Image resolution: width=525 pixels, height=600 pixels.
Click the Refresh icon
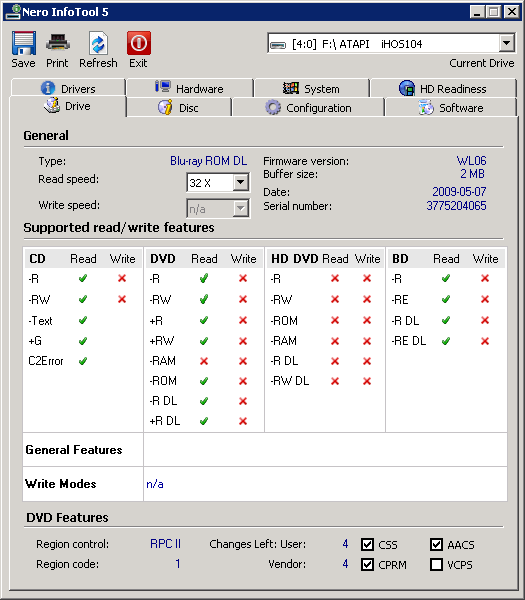[98, 43]
